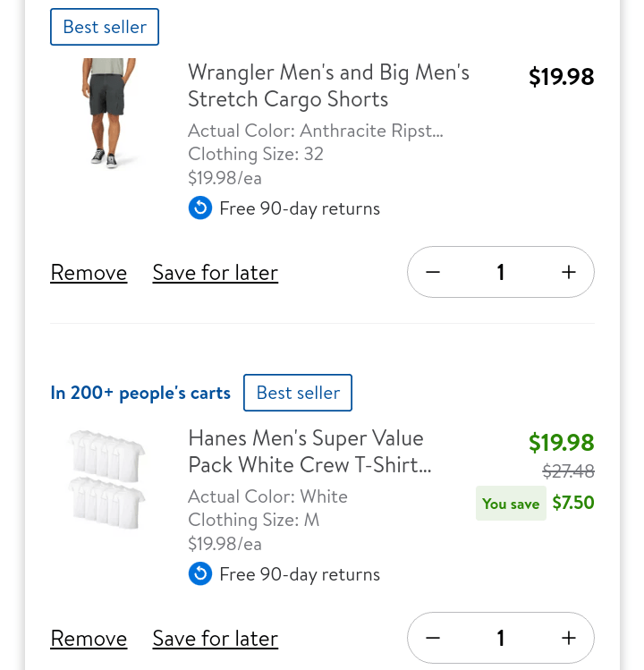Viewport: 644px width, 670px height.
Task: Click the Hanes T-Shirt quantity value
Action: click(501, 638)
